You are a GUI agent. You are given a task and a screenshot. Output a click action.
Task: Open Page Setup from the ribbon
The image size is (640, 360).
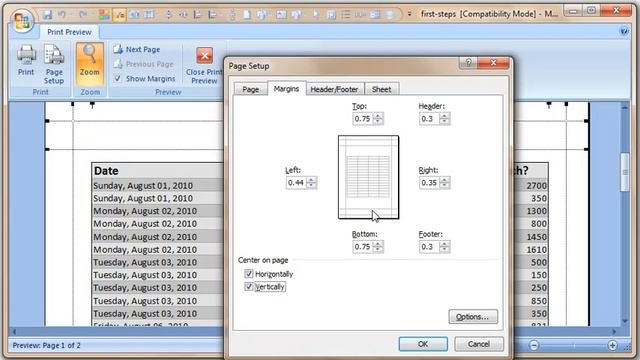coord(54,64)
